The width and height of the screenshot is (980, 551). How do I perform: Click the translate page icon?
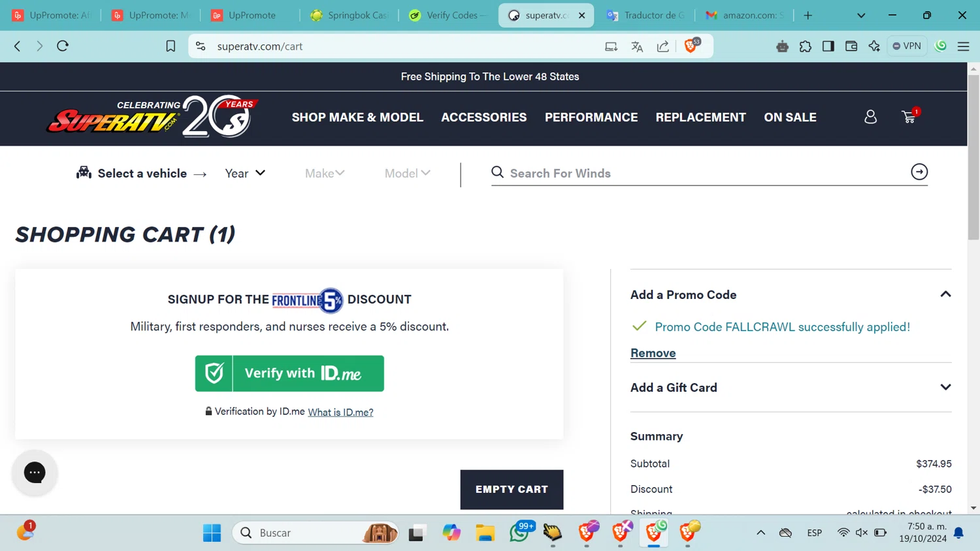click(x=637, y=46)
